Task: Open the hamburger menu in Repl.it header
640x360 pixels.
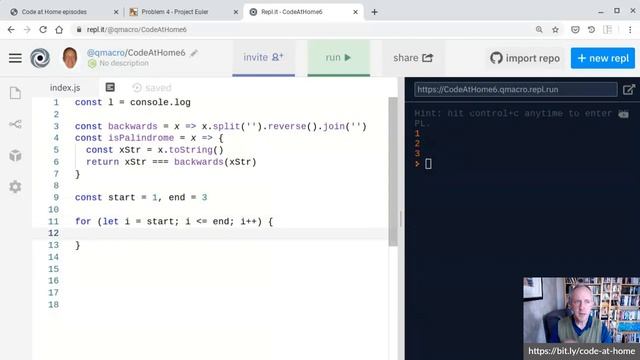Action: tap(15, 58)
